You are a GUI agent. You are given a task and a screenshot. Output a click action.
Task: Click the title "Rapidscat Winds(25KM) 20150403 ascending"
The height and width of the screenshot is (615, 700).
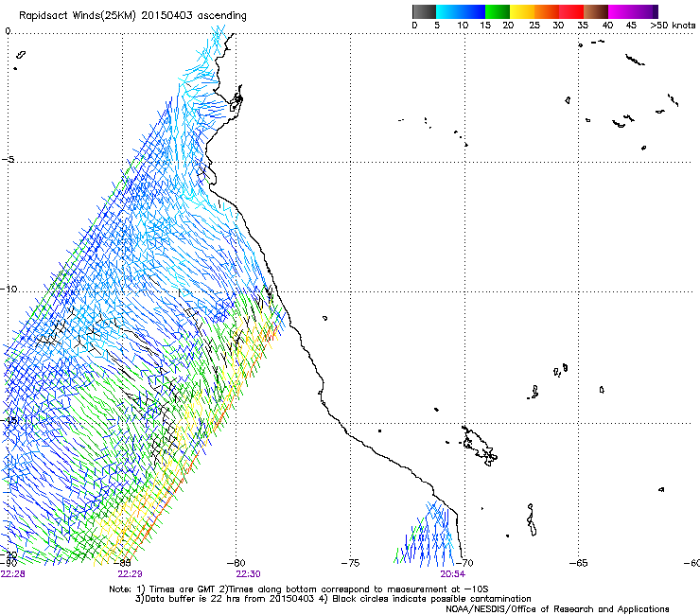[132, 16]
